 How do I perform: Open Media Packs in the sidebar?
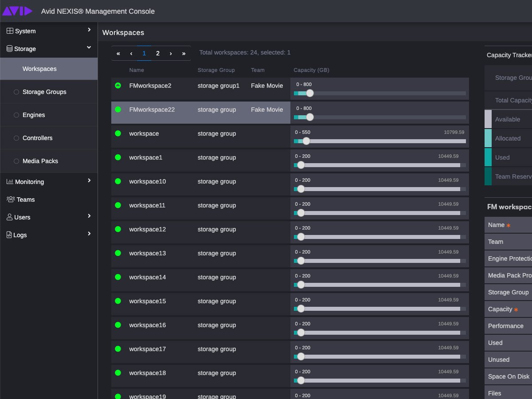tap(49, 161)
